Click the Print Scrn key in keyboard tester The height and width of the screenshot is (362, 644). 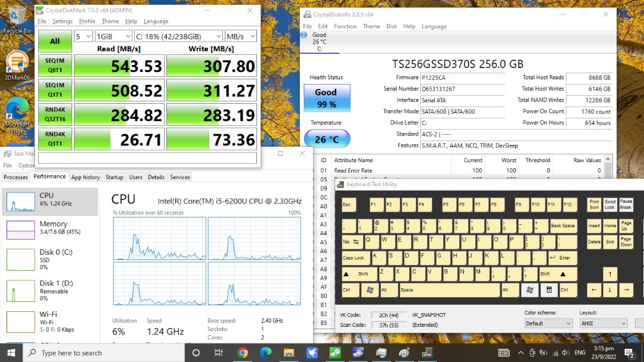pos(595,204)
